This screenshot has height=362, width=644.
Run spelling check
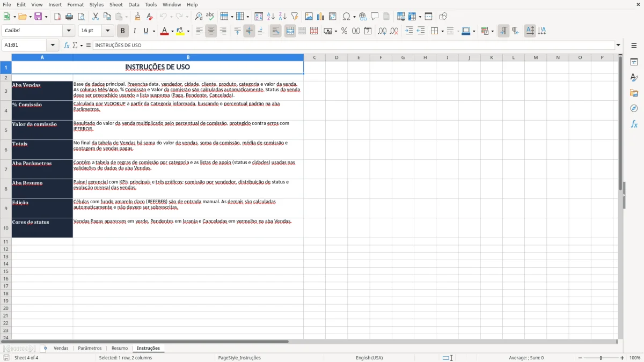[x=210, y=17]
